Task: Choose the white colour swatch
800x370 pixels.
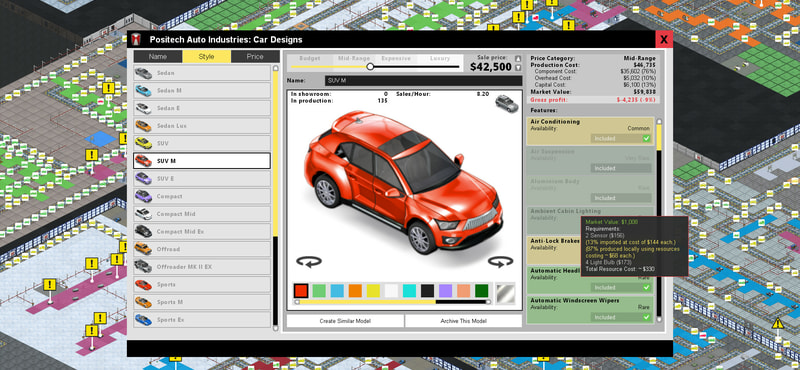Action: click(391, 291)
